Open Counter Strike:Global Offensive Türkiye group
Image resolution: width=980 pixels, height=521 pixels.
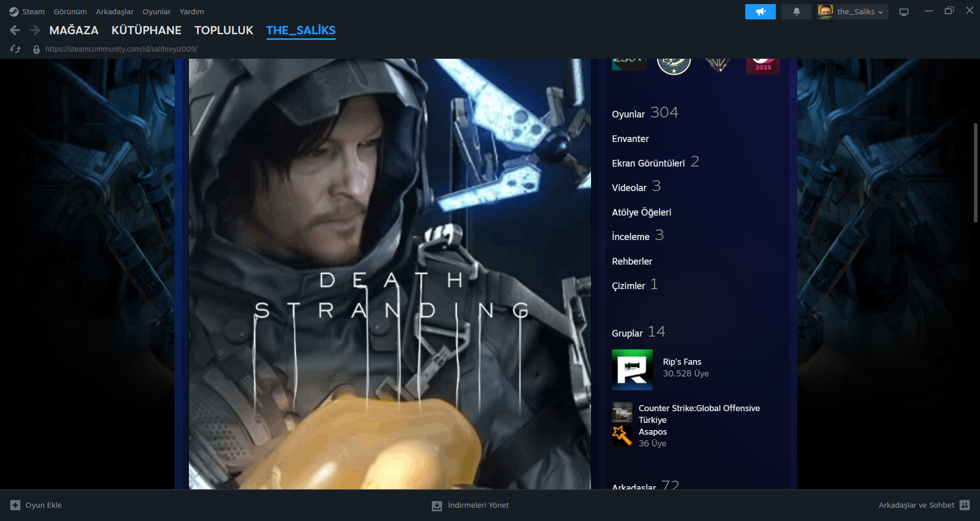click(699, 414)
